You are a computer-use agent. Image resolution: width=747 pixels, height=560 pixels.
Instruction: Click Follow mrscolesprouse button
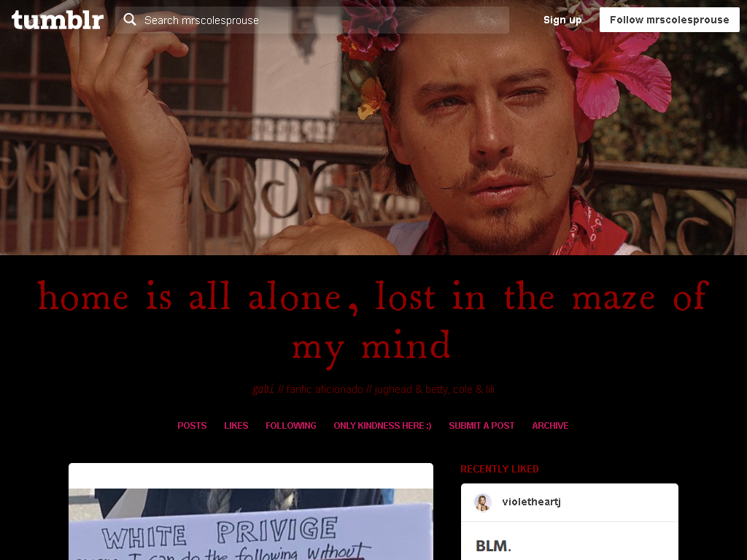tap(670, 20)
